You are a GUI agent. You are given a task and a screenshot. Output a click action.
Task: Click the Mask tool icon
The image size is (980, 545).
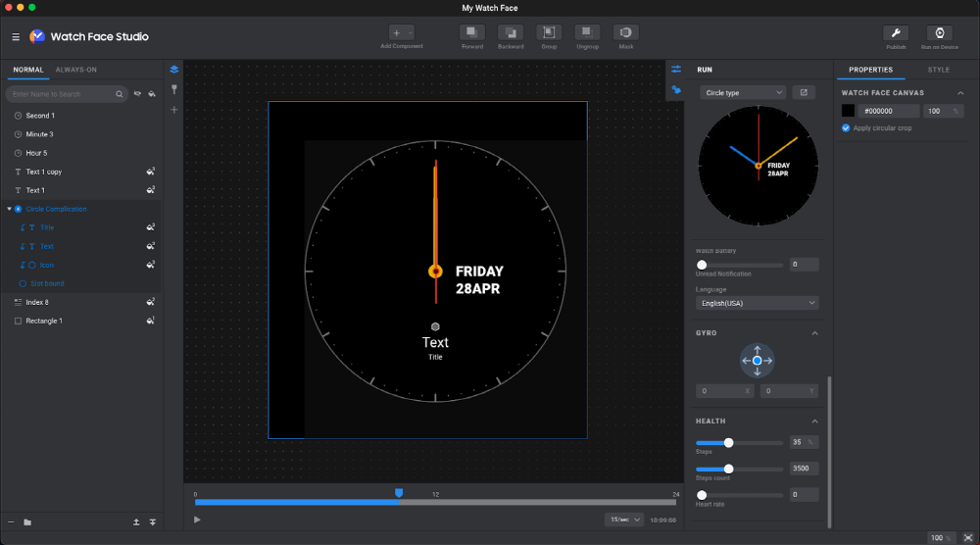626,33
